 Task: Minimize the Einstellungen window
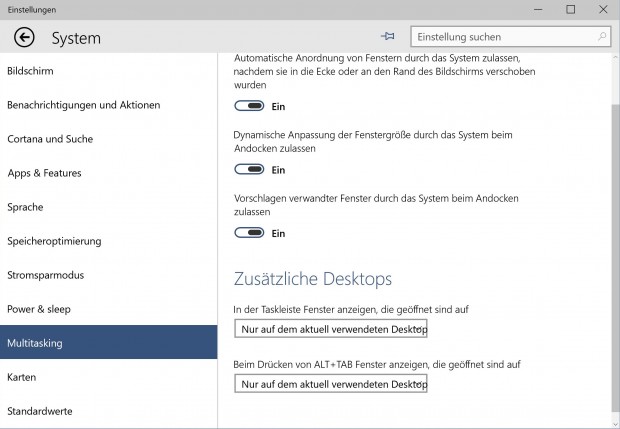pyautogui.click(x=538, y=9)
